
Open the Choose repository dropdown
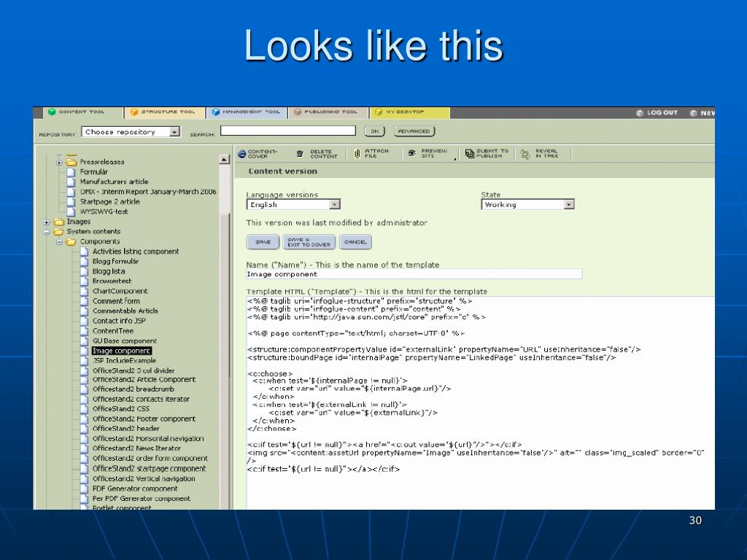click(131, 132)
